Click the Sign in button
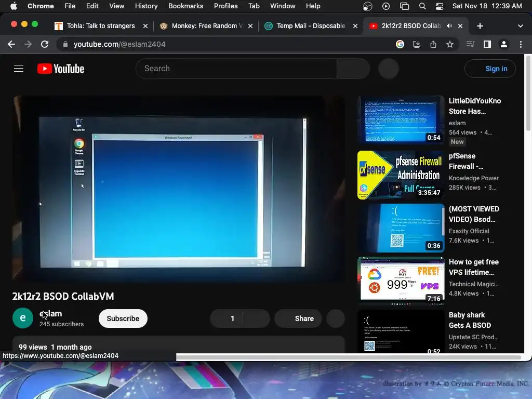 [490, 69]
